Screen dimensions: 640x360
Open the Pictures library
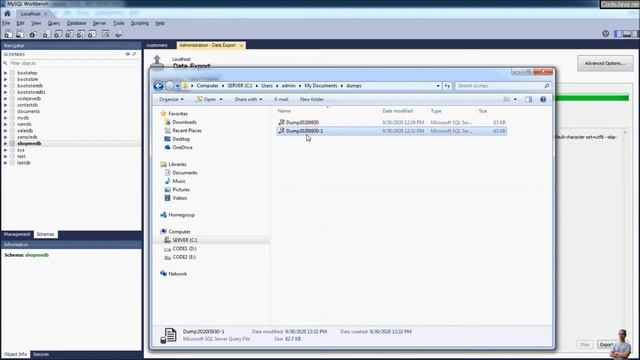click(x=181, y=190)
